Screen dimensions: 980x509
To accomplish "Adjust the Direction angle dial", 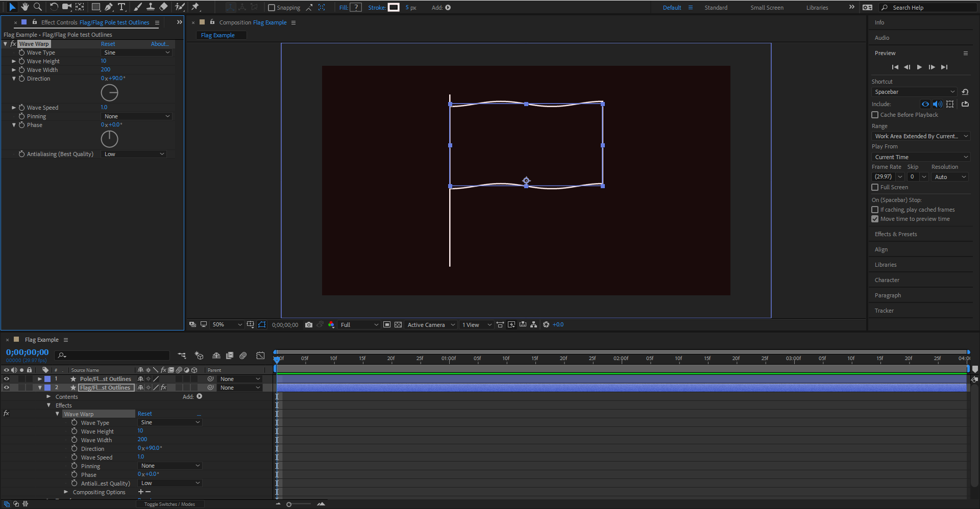I will point(109,93).
